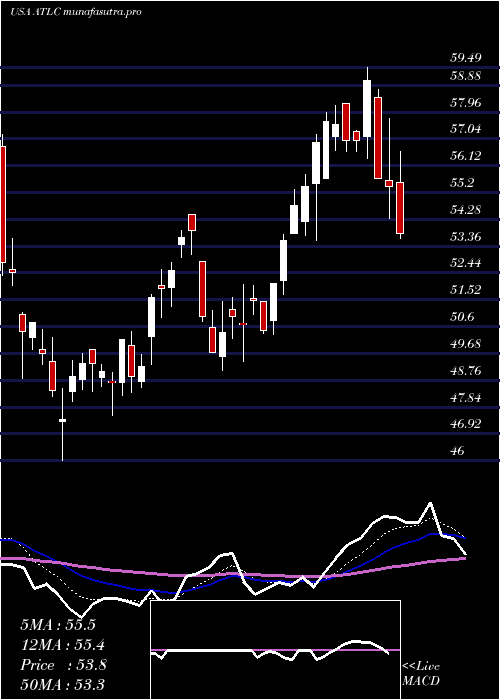Click inside the MACD inset chart box

pyautogui.click(x=275, y=650)
